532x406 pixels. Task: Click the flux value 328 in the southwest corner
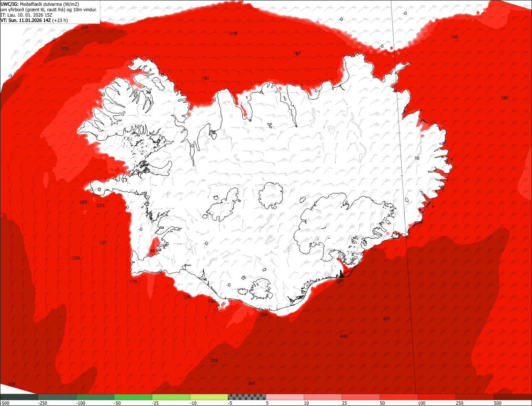click(x=12, y=384)
